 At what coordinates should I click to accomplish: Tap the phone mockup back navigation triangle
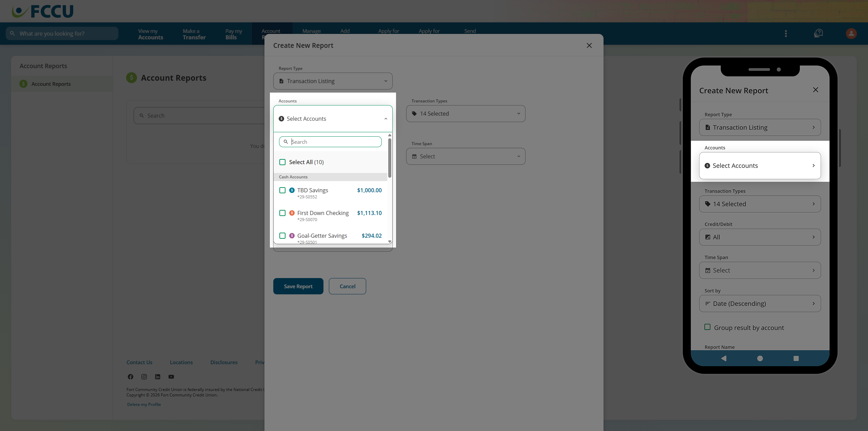pos(724,358)
